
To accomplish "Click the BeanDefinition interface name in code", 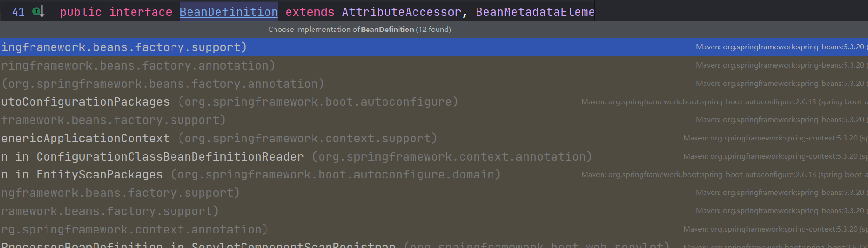I will [x=228, y=12].
